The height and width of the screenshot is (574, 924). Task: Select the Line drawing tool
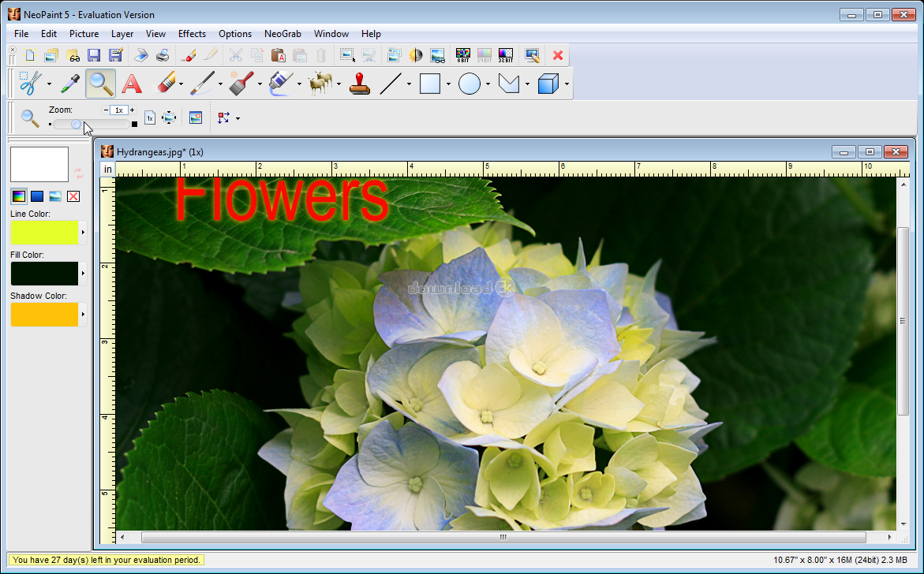(x=391, y=84)
